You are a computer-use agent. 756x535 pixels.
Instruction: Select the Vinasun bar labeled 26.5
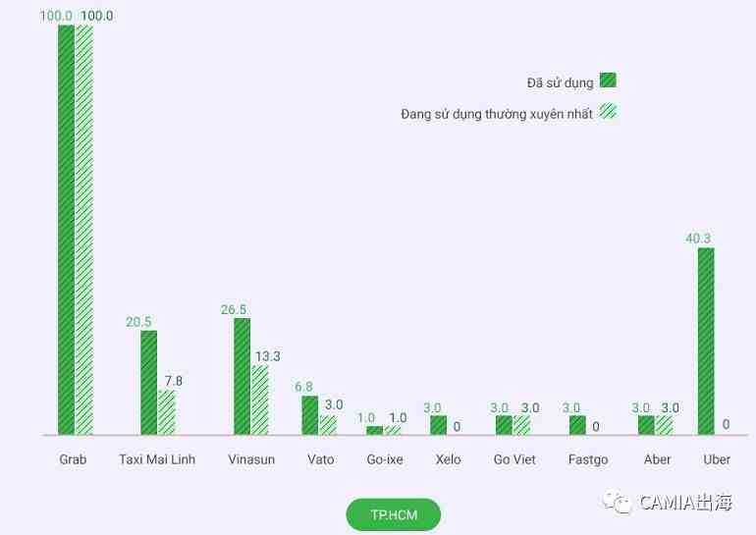click(x=242, y=376)
